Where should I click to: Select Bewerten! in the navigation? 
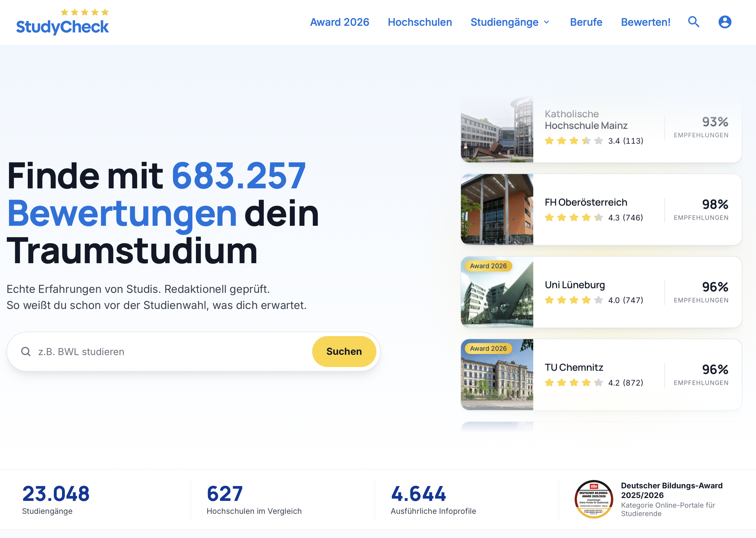click(646, 22)
